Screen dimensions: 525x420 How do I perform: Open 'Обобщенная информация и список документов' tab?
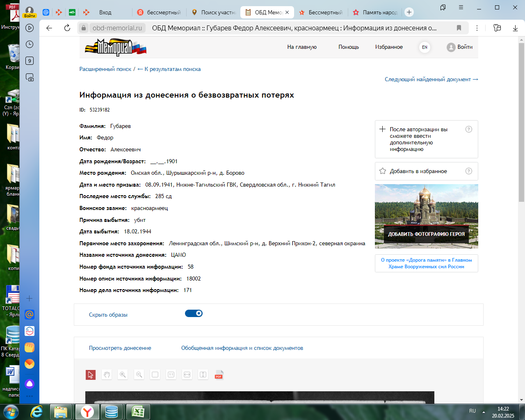(x=242, y=348)
